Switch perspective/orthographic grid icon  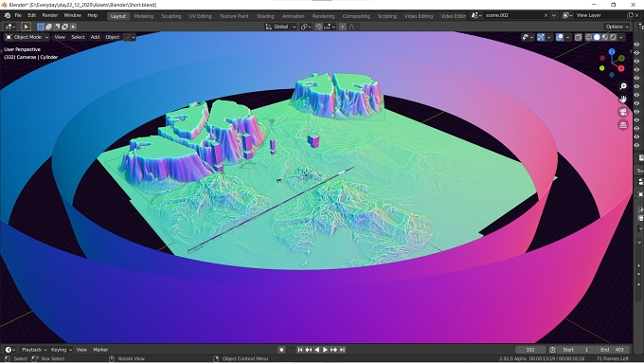click(623, 124)
